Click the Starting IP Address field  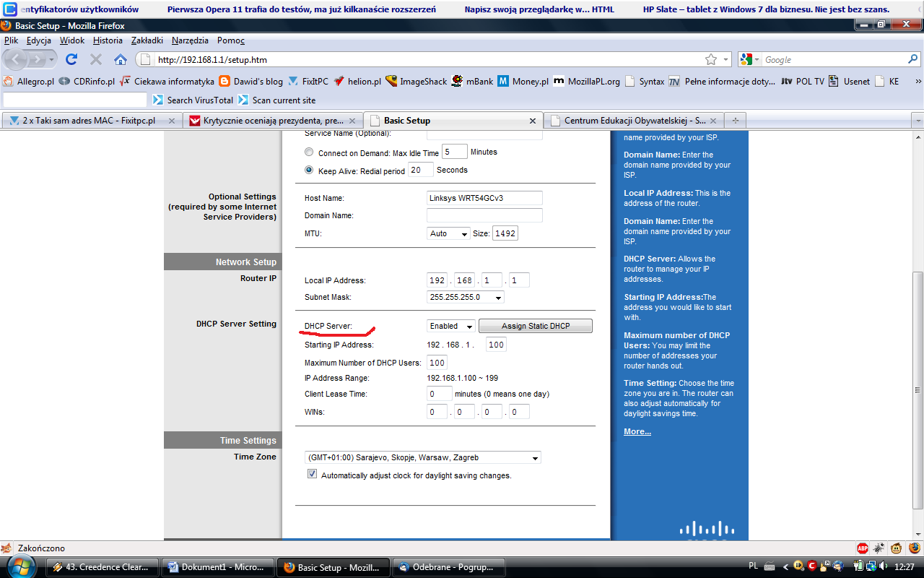point(496,345)
